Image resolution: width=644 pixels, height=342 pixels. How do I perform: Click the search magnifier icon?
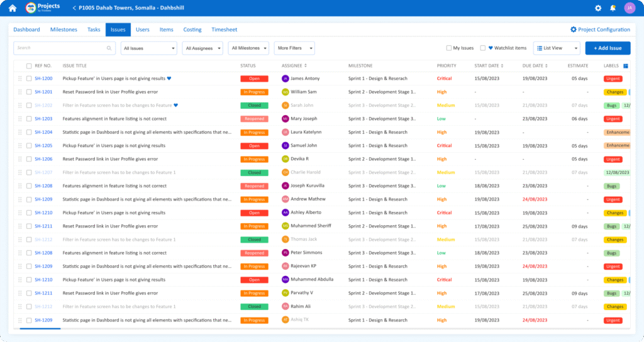(109, 48)
